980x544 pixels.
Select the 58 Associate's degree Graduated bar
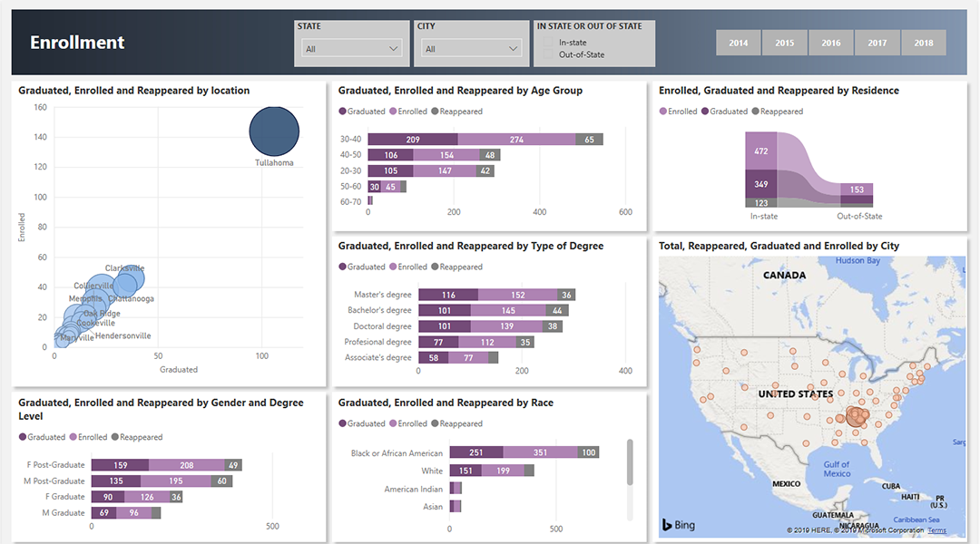pyautogui.click(x=433, y=358)
